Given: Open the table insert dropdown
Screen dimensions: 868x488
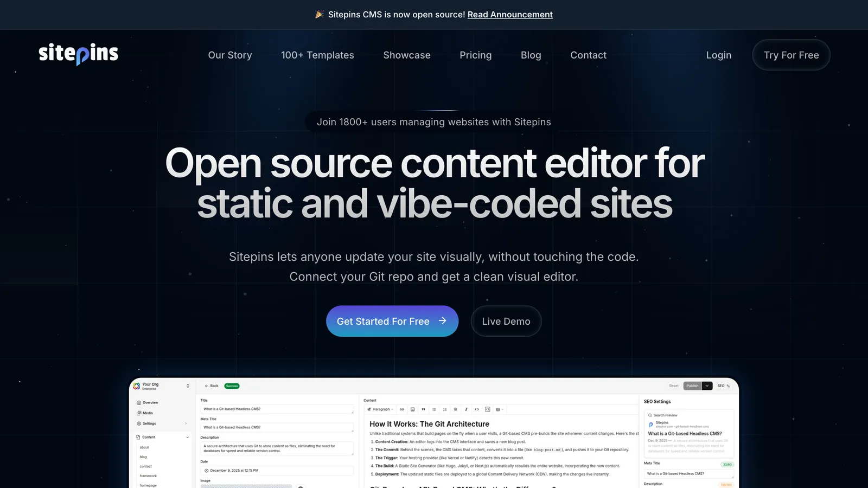Looking at the screenshot, I should (x=500, y=409).
